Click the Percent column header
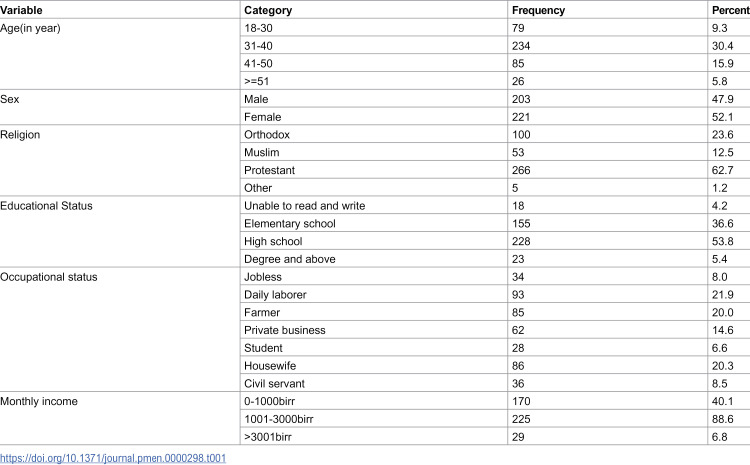This screenshot has width=750, height=465. click(x=730, y=10)
